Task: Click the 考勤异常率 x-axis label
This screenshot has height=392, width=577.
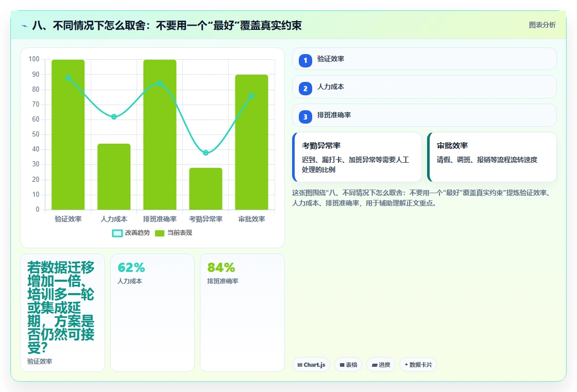Action: [206, 219]
